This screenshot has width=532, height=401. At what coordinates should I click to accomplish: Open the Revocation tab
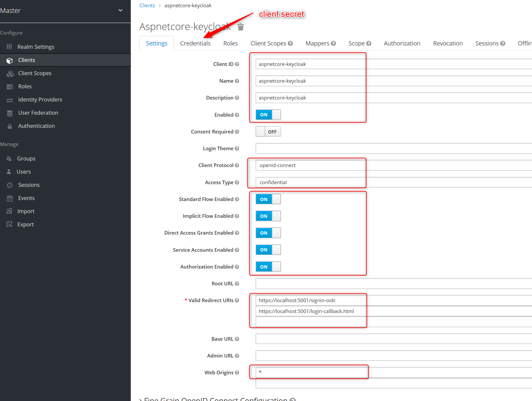point(448,43)
